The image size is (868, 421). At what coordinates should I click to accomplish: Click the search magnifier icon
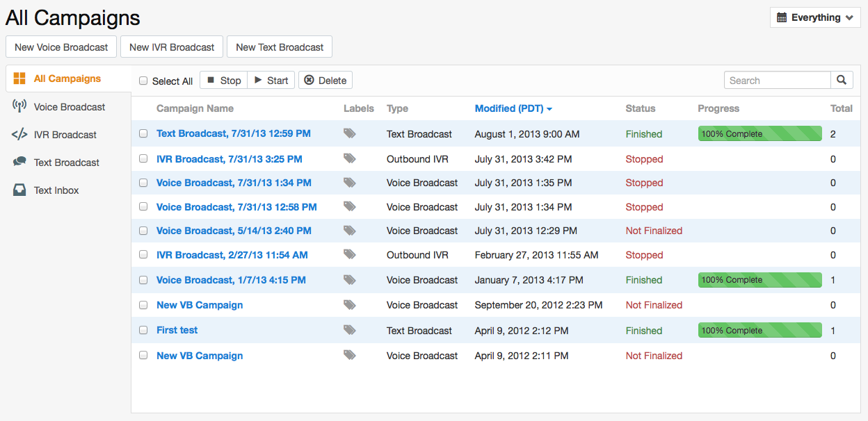842,79
